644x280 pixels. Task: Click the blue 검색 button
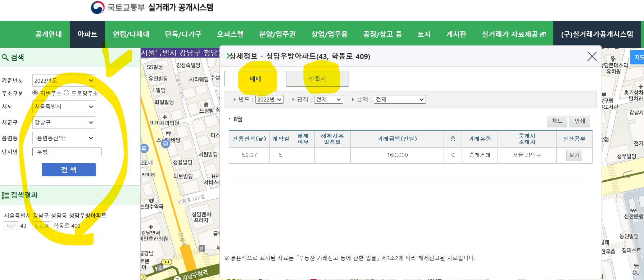(x=69, y=170)
